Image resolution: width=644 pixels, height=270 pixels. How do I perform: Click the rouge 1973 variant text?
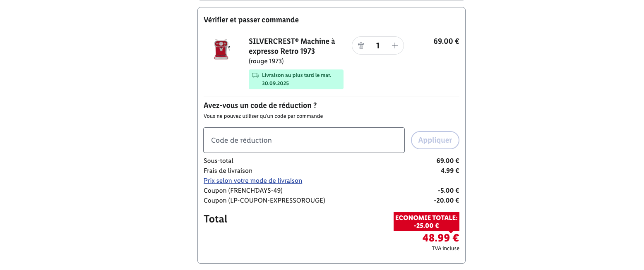click(x=266, y=61)
